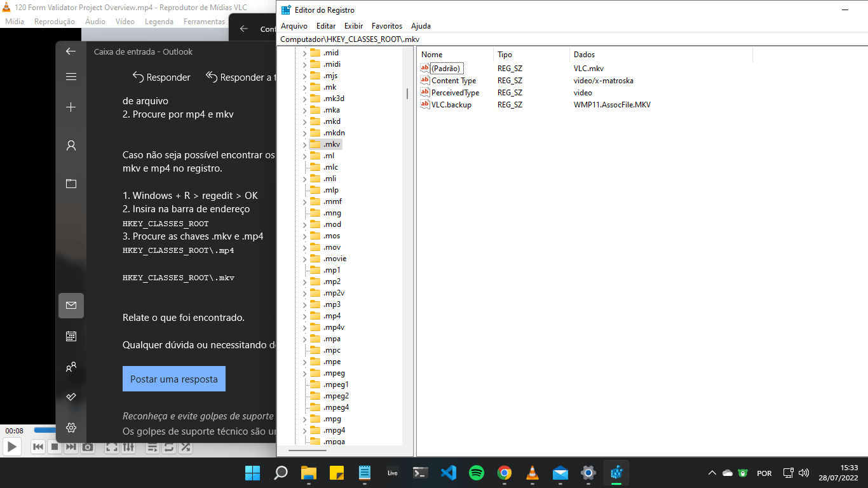The image size is (868, 488).
Task: Click Postar uma resposta button
Action: click(174, 379)
